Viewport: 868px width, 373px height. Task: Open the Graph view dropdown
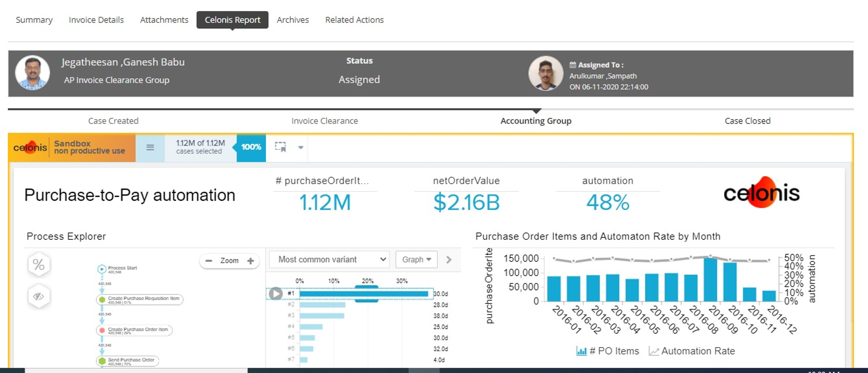(416, 260)
